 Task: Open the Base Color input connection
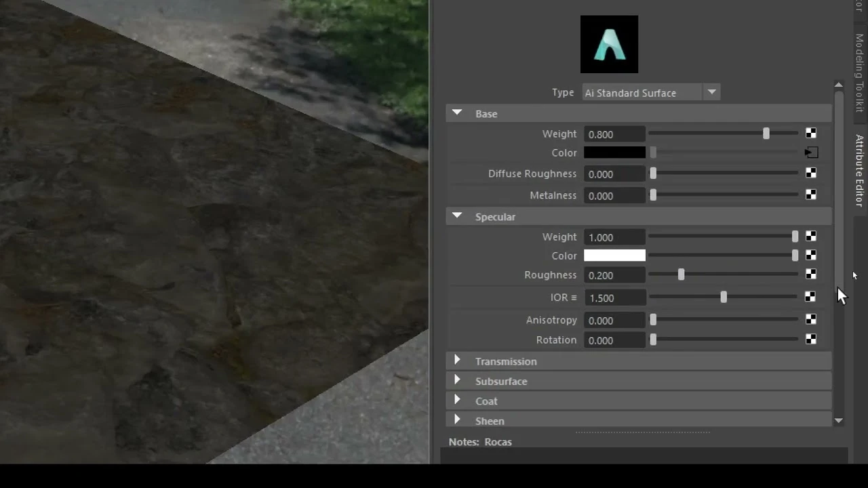click(811, 152)
